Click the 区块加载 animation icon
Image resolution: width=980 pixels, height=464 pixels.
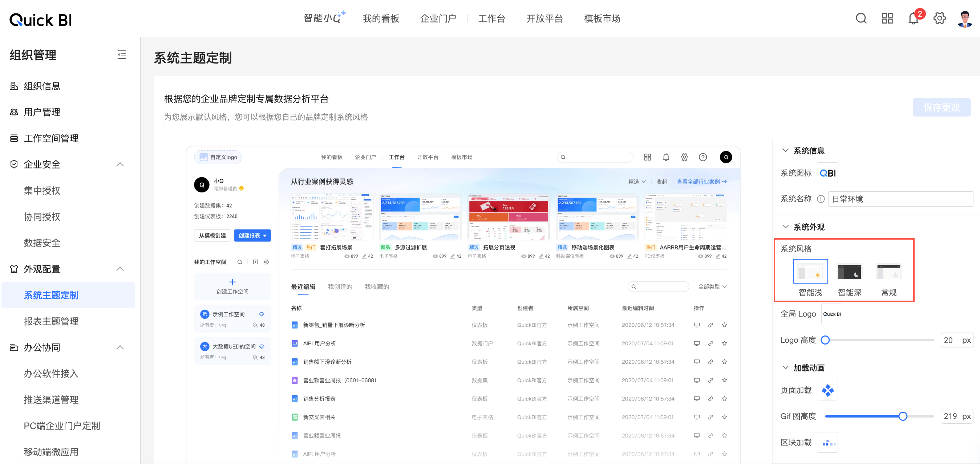[x=827, y=442]
